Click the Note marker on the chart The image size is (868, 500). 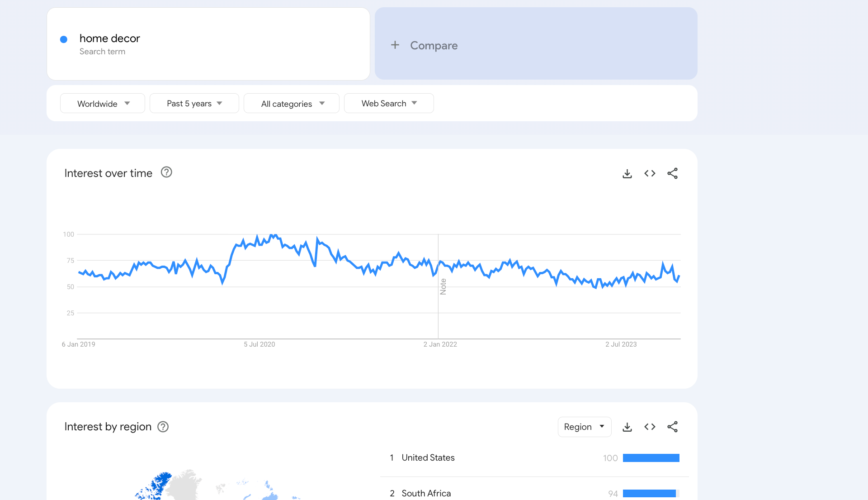coord(443,286)
